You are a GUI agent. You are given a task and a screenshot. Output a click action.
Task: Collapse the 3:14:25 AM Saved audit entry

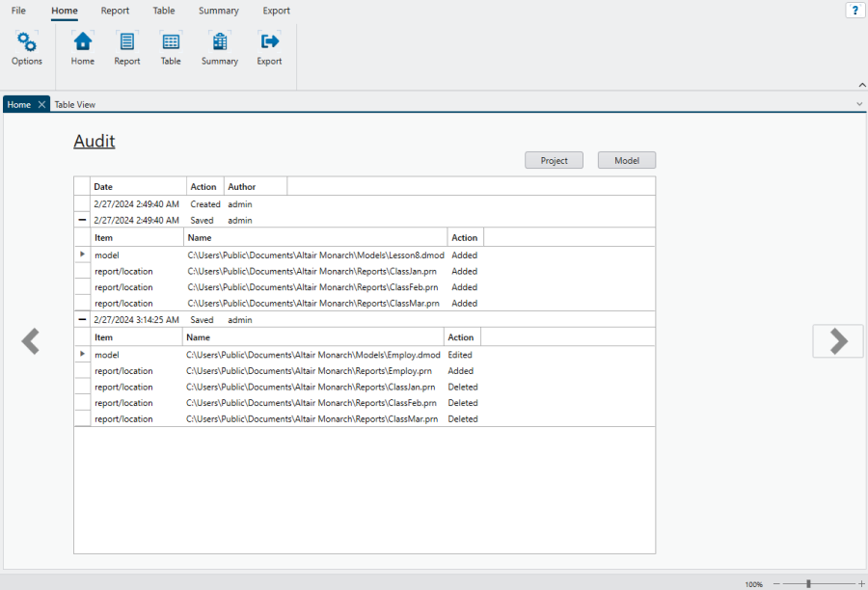[82, 320]
